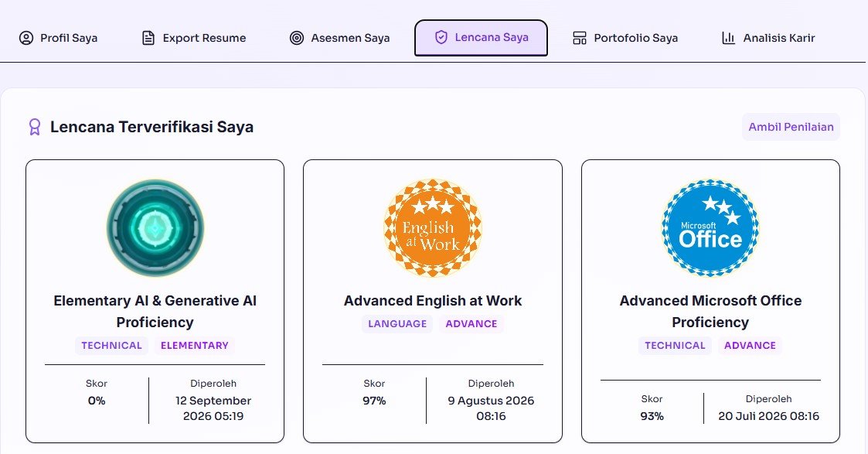Click the Diperoleh label above the 20 Juli date

768,398
